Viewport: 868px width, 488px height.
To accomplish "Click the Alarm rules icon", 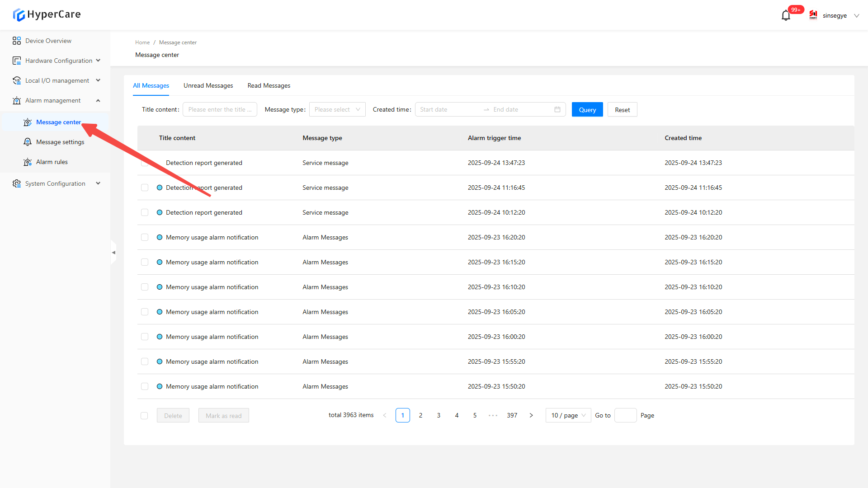I will (28, 162).
